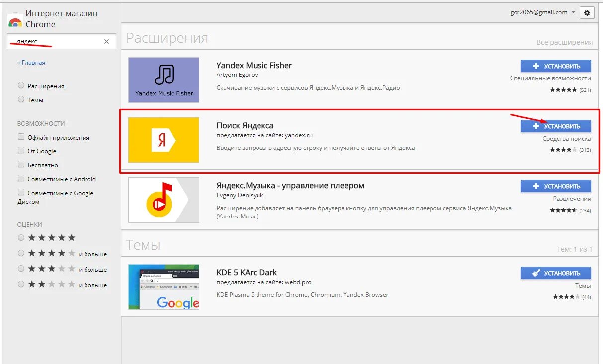Click star rating (234) of Яндекс.Музыка

570,210
